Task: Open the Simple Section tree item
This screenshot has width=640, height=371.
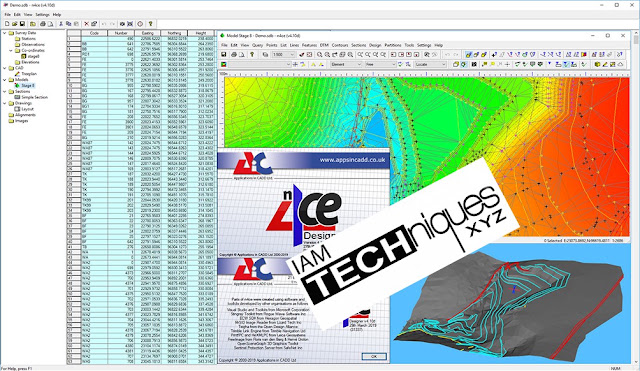Action: point(35,98)
